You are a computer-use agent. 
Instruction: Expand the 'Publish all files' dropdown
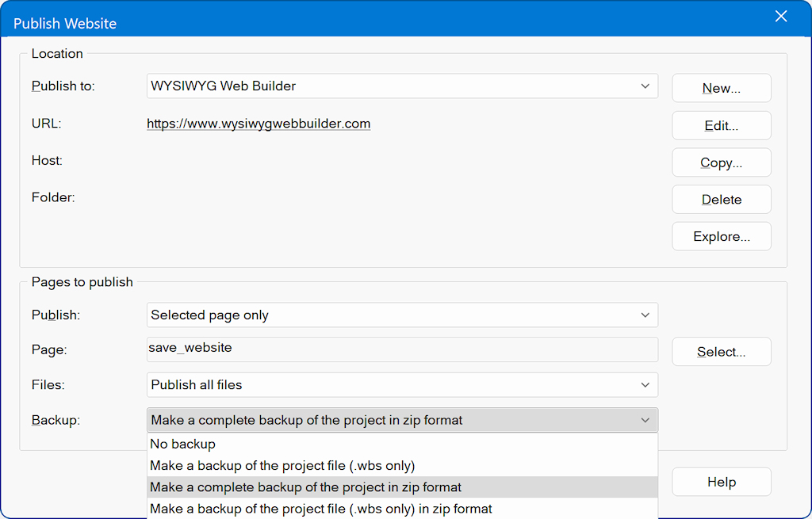tap(645, 385)
